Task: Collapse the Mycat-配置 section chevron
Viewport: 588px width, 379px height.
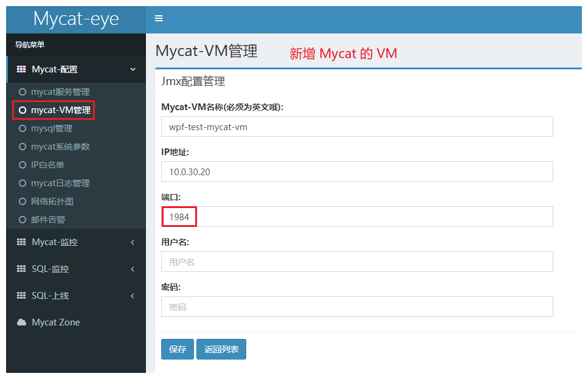Action: (133, 69)
